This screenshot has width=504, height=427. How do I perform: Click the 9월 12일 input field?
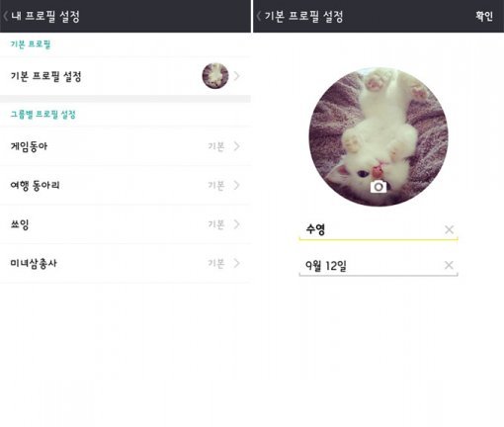(x=378, y=265)
